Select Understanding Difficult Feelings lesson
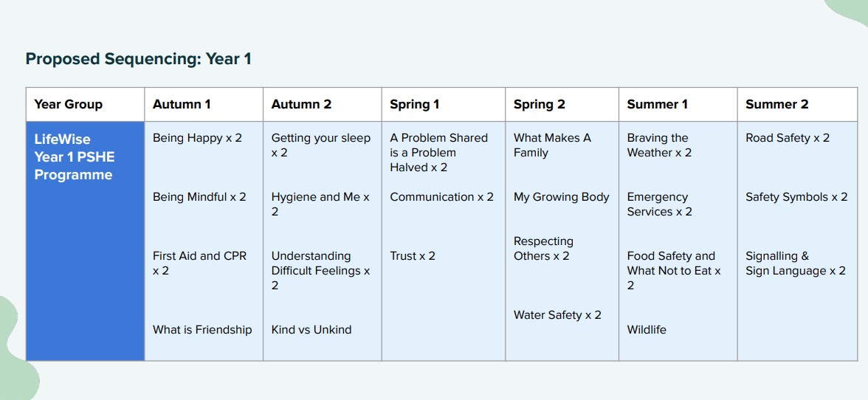 click(320, 271)
